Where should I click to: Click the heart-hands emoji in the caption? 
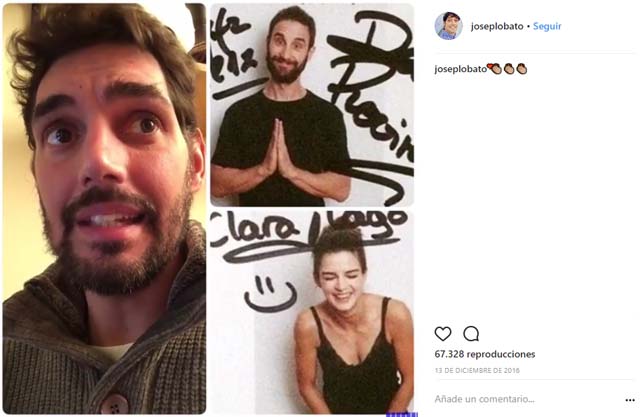pyautogui.click(x=494, y=69)
